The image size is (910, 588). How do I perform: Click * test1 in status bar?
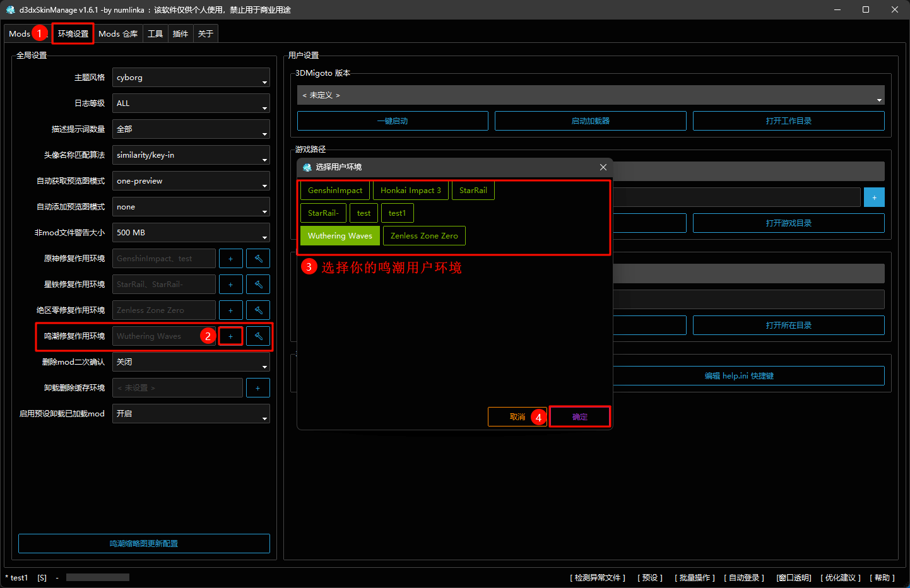tap(17, 578)
